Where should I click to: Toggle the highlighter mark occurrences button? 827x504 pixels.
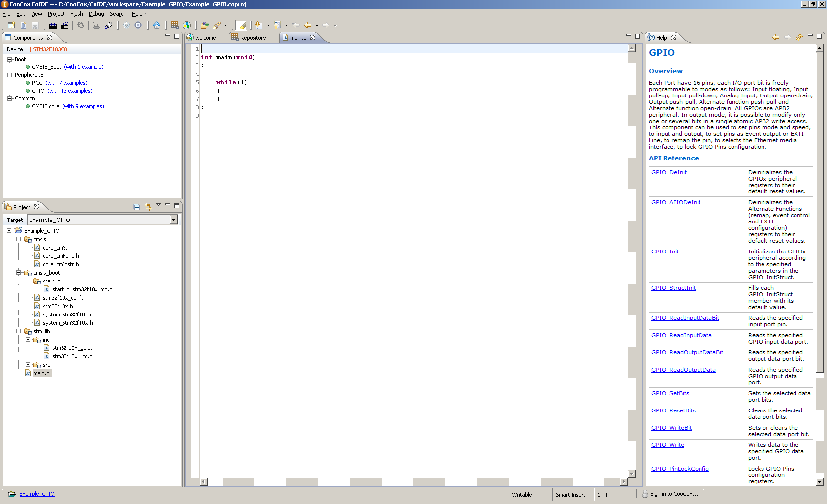coord(241,25)
